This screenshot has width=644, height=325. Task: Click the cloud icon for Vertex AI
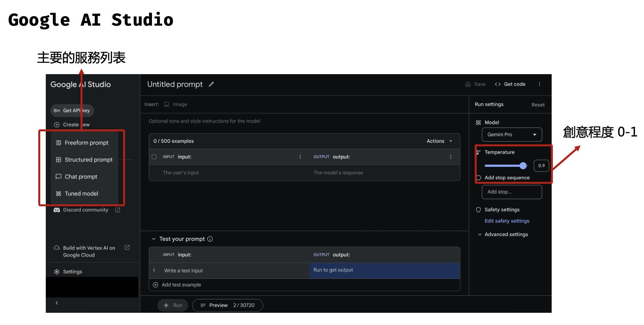coord(57,248)
